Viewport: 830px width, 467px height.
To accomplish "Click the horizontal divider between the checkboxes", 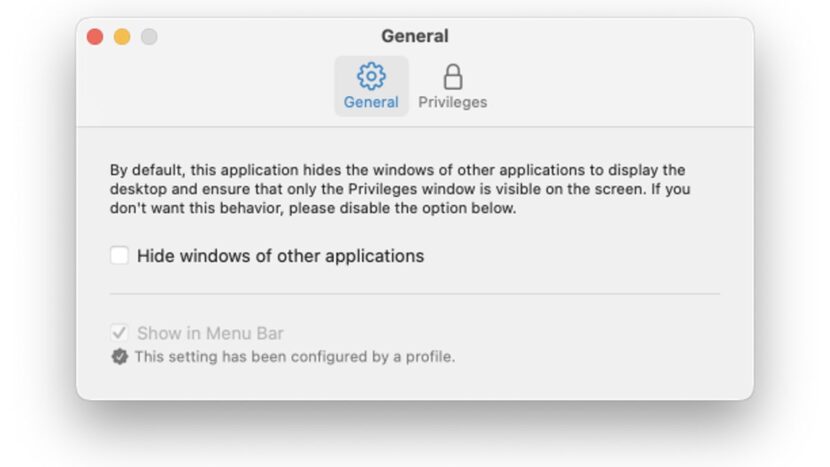I will coord(414,294).
